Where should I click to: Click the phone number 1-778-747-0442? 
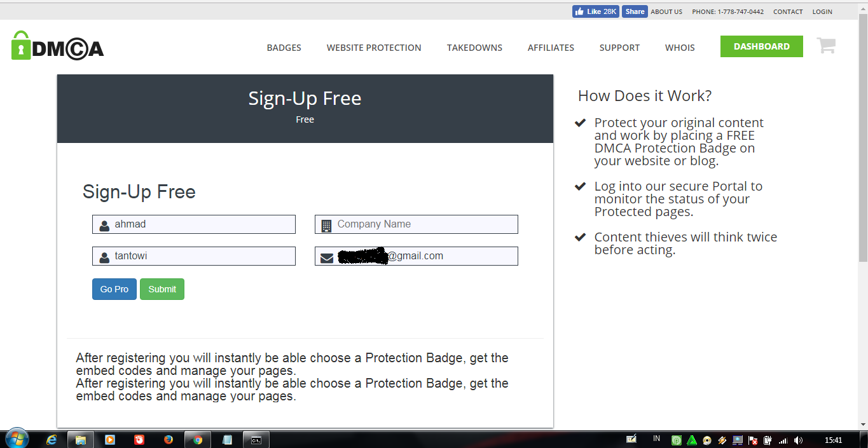click(x=741, y=11)
